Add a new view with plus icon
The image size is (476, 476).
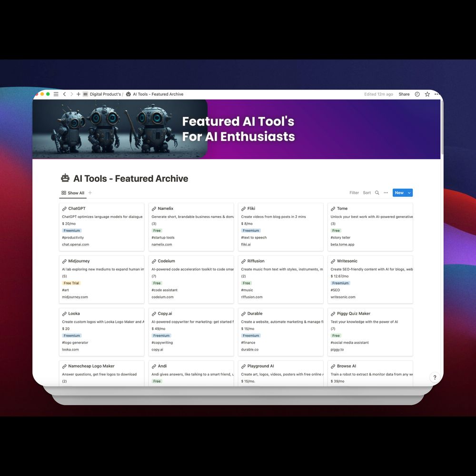(x=90, y=193)
